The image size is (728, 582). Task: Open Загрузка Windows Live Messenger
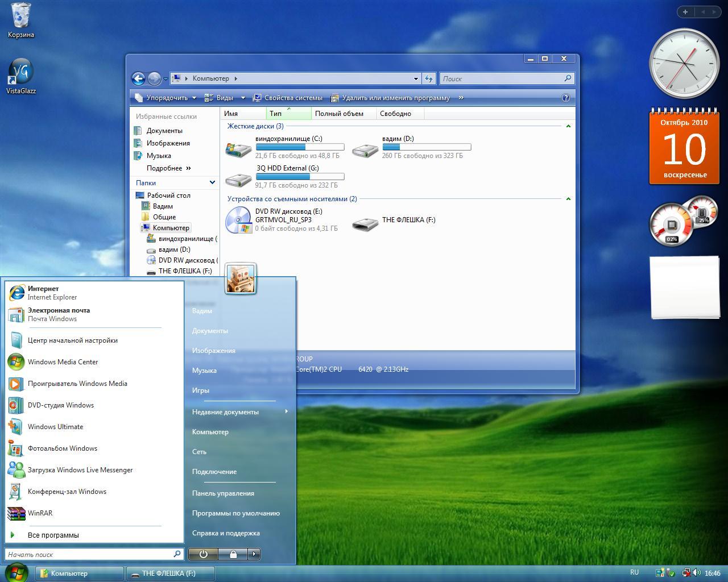click(94, 470)
